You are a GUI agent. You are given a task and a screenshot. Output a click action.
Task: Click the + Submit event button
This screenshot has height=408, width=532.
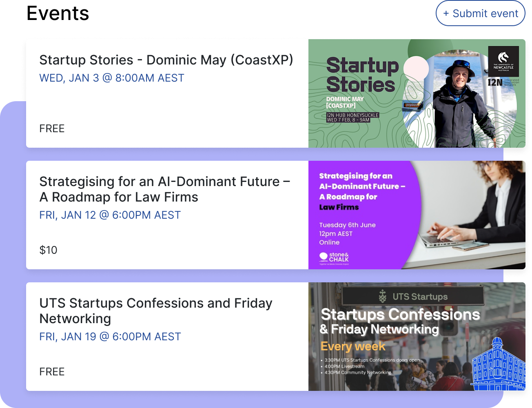tap(480, 13)
